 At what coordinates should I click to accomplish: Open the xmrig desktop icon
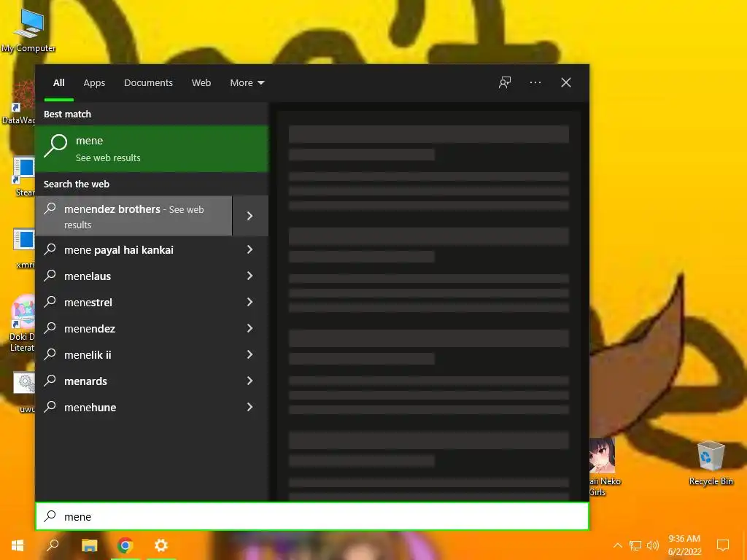click(x=24, y=249)
